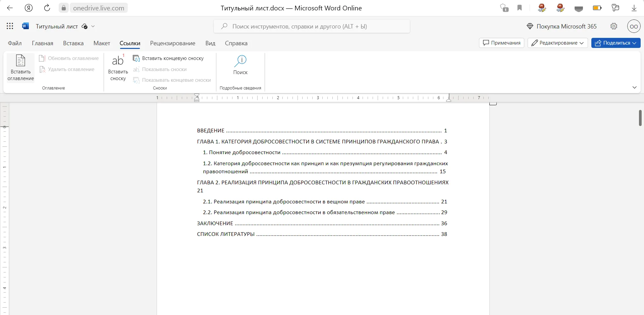
Task: Switch to the Layout tab
Action: tap(102, 43)
